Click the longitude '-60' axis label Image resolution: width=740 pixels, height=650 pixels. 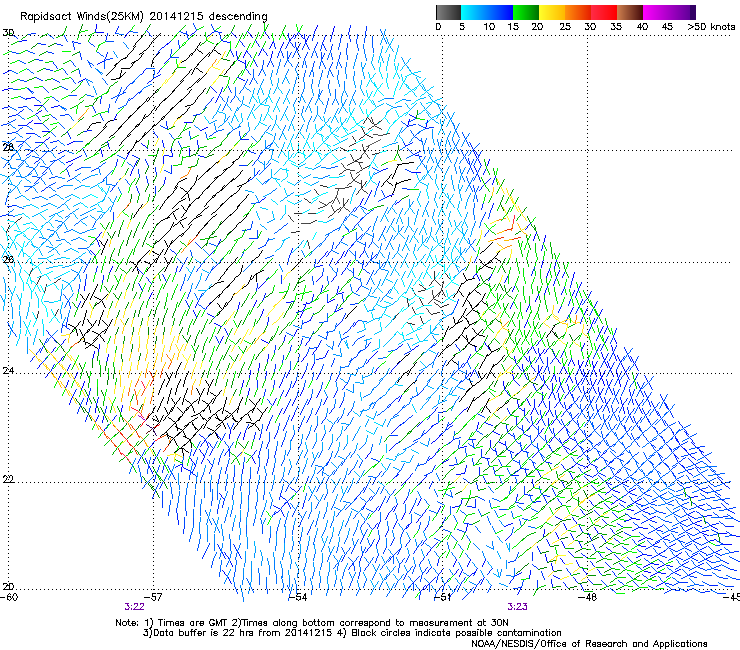coord(9,597)
